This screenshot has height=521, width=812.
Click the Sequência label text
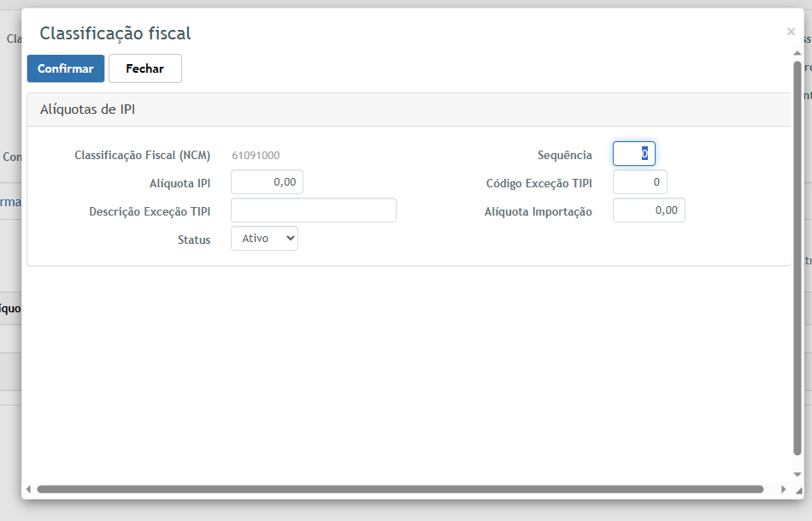pyautogui.click(x=564, y=155)
